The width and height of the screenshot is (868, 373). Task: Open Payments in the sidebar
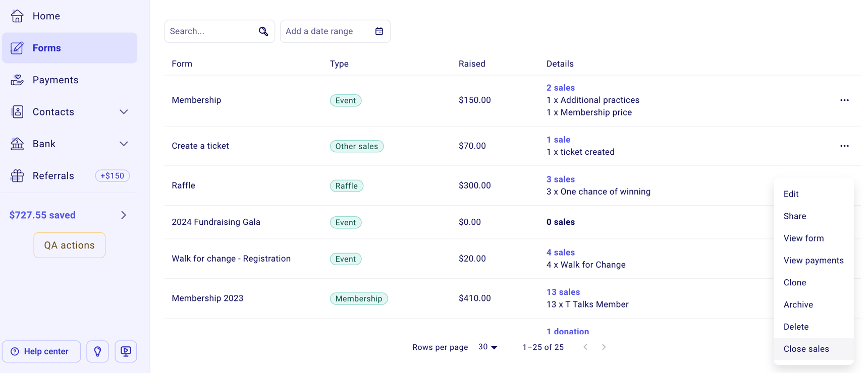(56, 80)
